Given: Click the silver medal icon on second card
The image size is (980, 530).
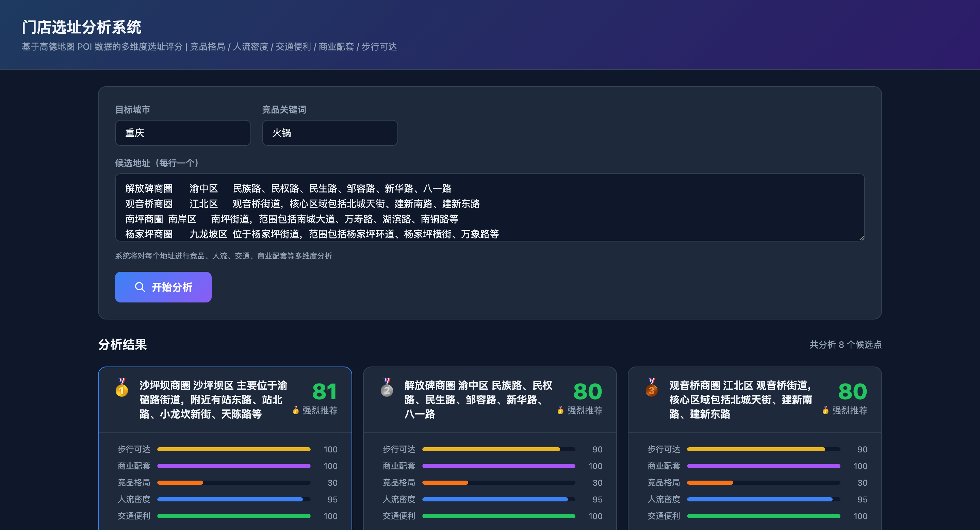Looking at the screenshot, I should (x=387, y=387).
